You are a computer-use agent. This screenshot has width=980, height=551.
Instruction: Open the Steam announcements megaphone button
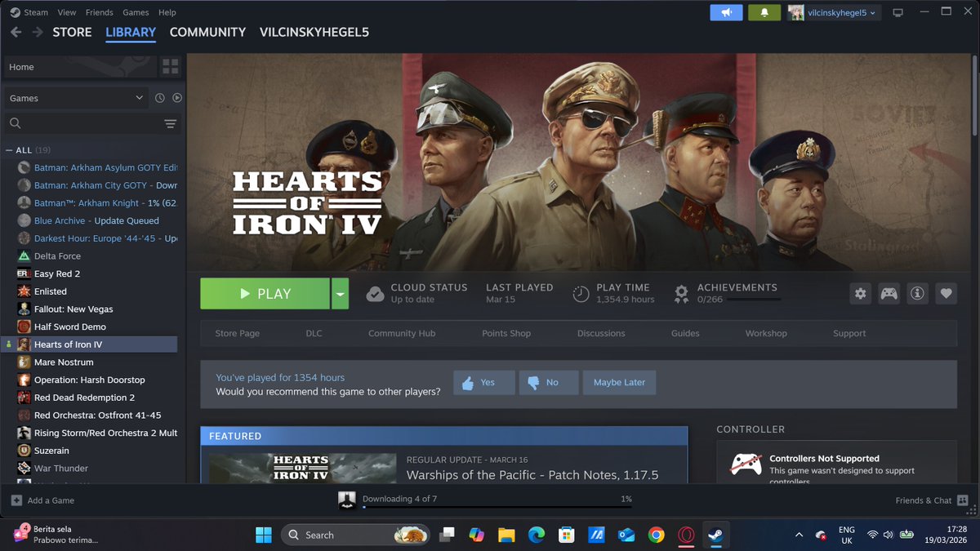pos(726,12)
